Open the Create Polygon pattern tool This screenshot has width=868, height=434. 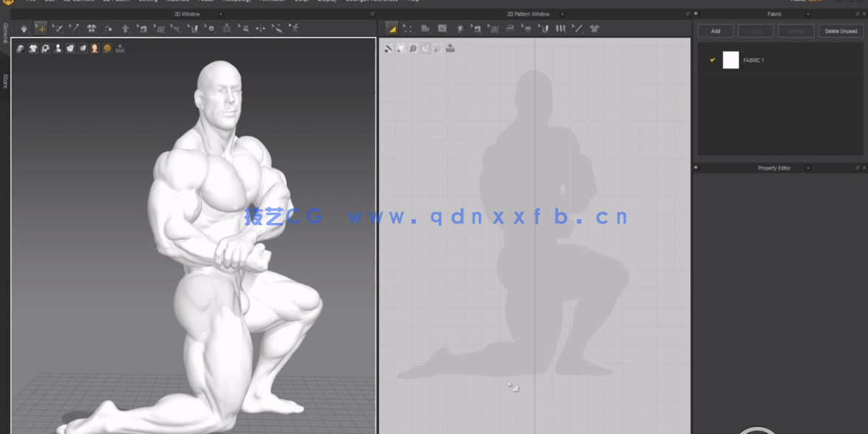tap(426, 28)
